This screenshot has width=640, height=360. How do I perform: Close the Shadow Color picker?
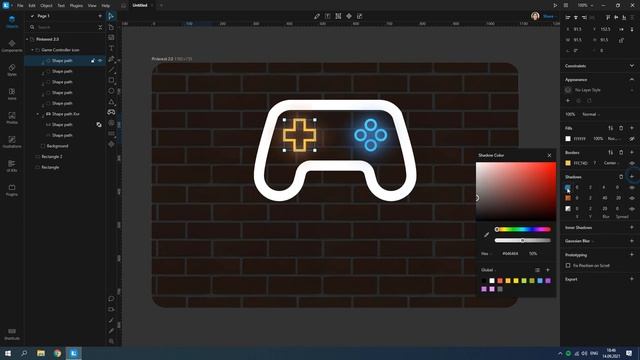(549, 156)
